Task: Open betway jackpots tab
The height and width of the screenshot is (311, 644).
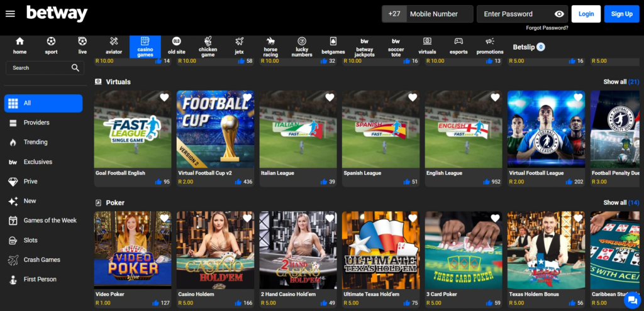Action: point(364,46)
